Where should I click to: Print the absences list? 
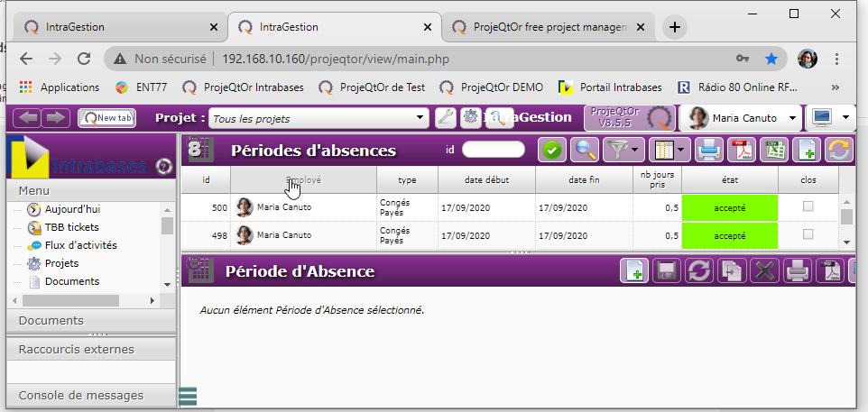(x=708, y=150)
